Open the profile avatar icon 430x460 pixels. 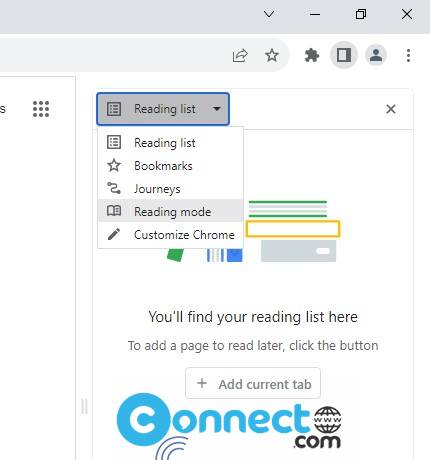click(376, 55)
